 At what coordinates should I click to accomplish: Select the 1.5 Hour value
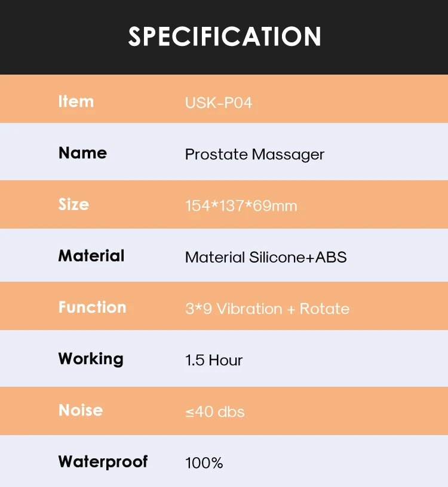214,360
